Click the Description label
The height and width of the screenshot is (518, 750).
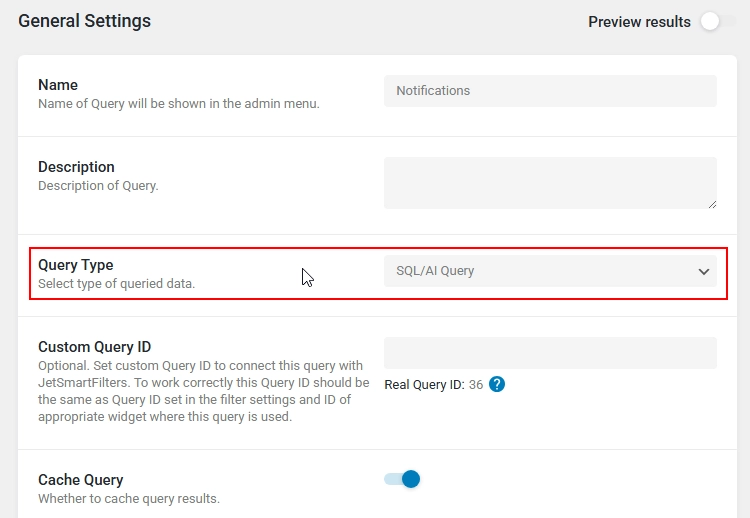[x=77, y=167]
